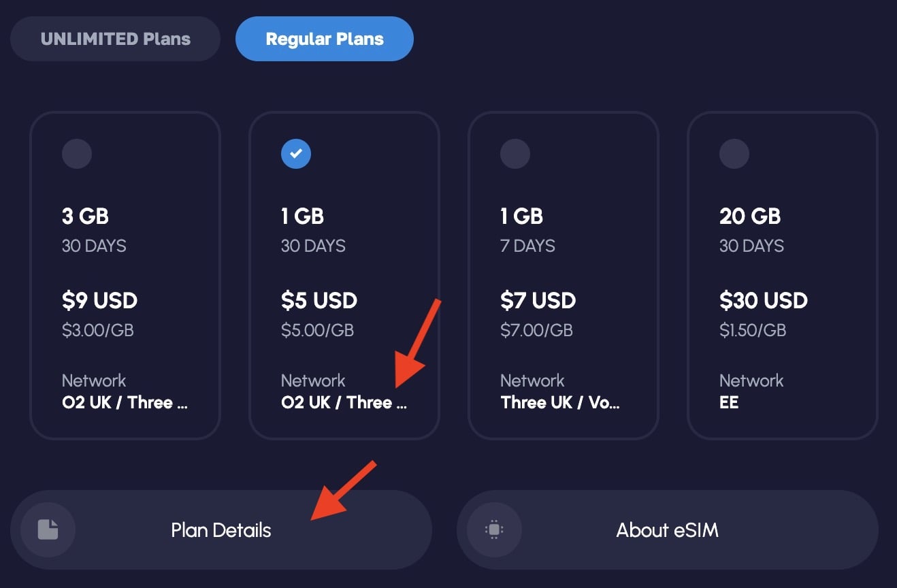Open the About eSIM button
Image resolution: width=897 pixels, height=588 pixels.
pos(668,529)
